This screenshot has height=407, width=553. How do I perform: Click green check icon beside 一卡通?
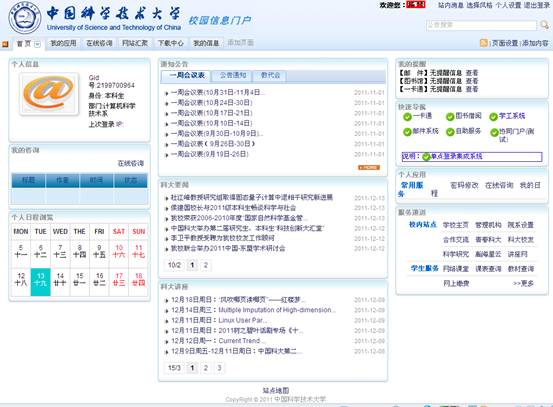pyautogui.click(x=407, y=116)
